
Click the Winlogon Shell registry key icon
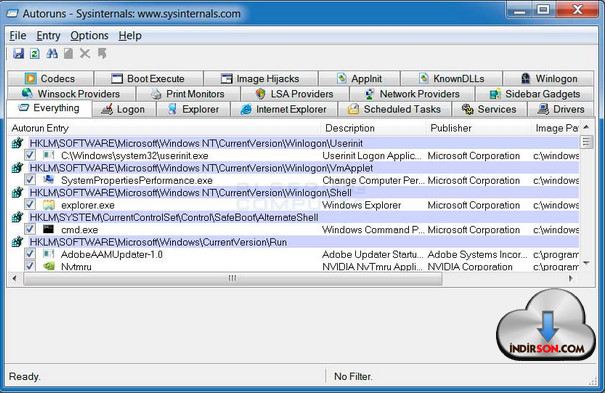coord(17,192)
